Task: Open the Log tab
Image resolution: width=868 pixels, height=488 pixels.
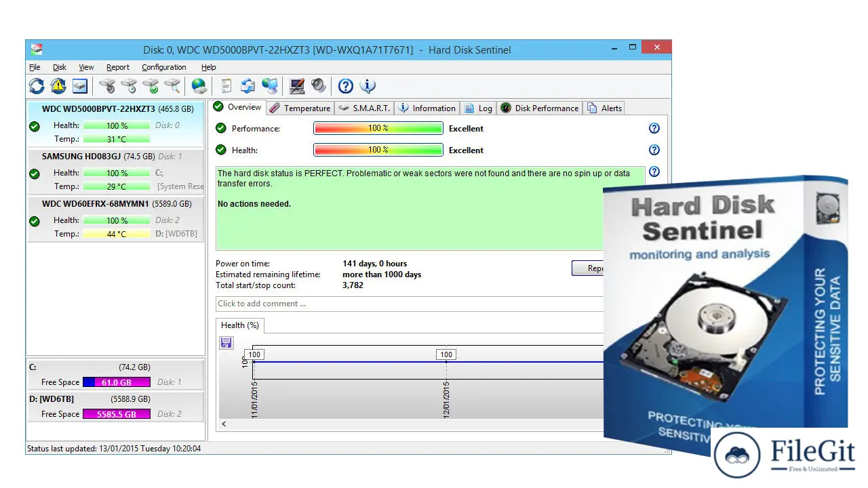Action: click(478, 108)
